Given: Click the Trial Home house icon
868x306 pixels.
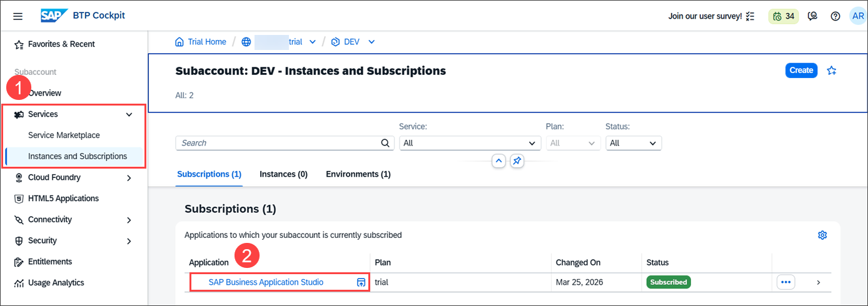Looking at the screenshot, I should [180, 42].
